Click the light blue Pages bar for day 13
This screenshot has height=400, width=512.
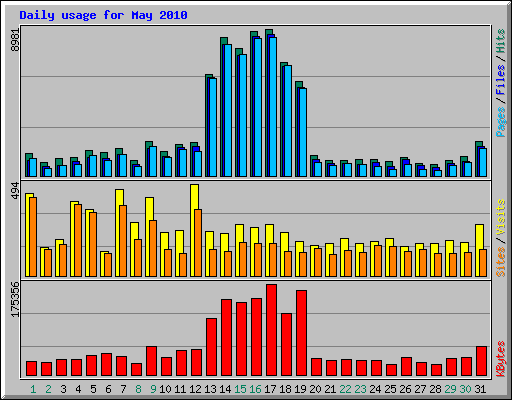pos(213,127)
